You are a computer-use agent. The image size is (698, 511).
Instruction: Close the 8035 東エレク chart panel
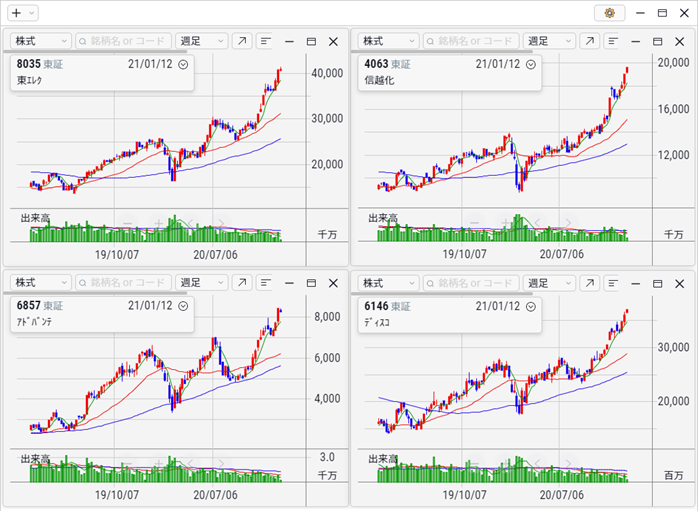(x=333, y=41)
